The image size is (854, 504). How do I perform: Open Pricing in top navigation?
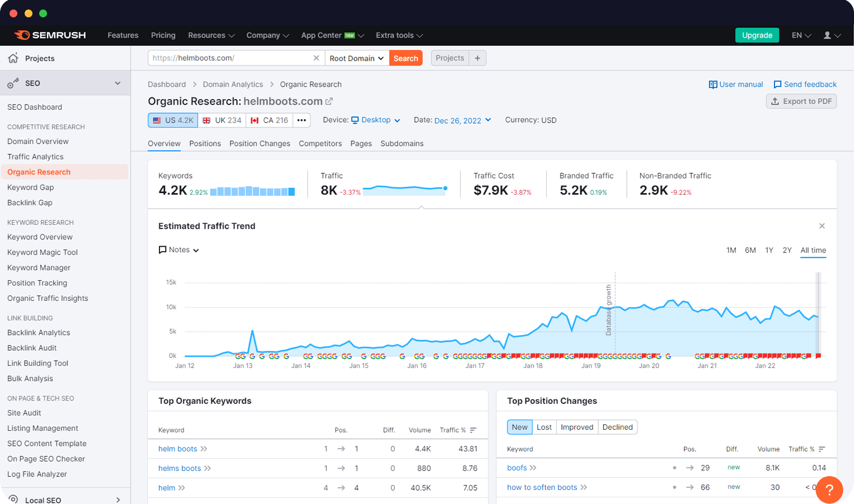point(163,35)
